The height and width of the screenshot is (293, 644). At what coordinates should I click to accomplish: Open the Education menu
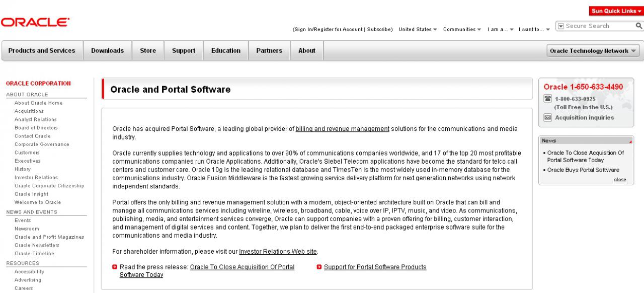(x=226, y=51)
